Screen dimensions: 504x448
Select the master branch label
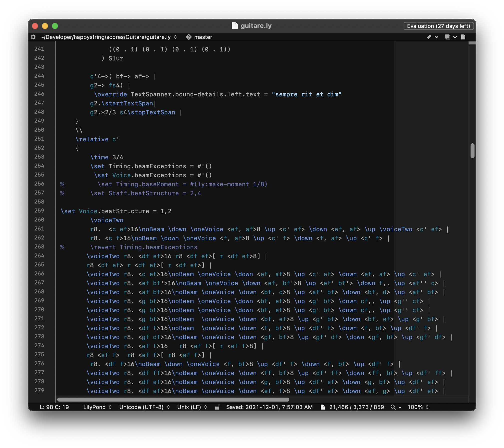(x=203, y=37)
